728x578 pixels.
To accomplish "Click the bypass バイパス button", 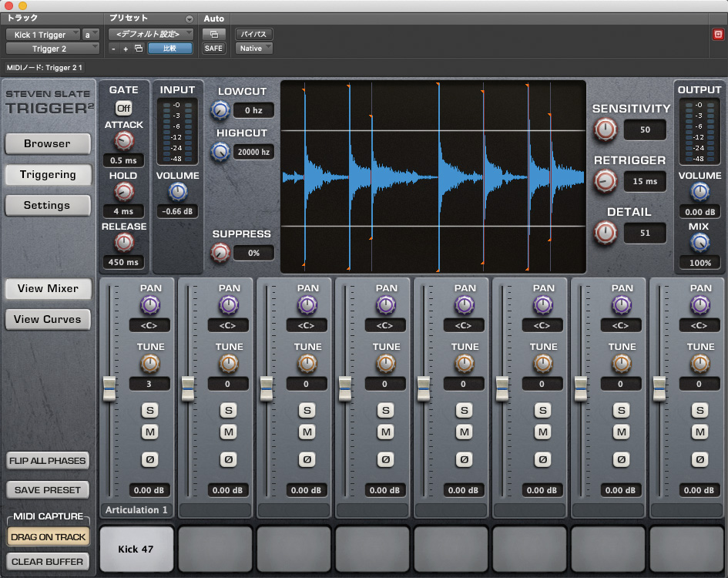I will (x=254, y=34).
